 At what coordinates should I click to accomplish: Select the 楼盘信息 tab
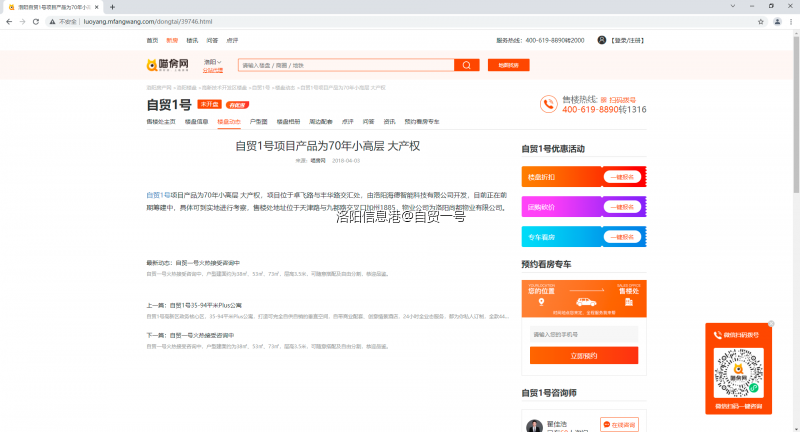195,121
